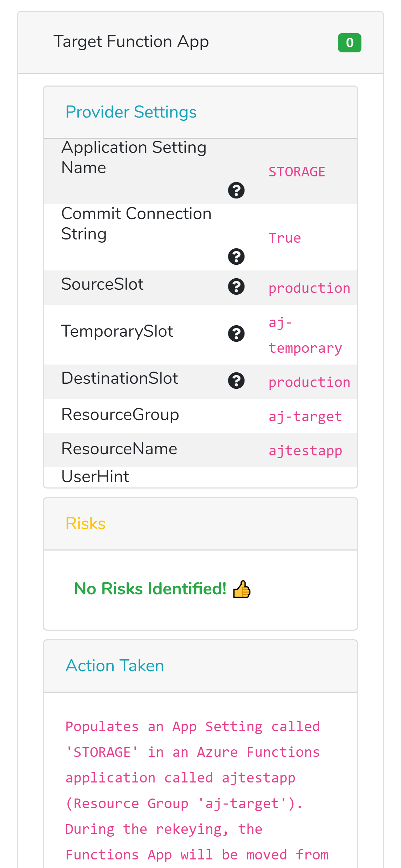Click the UserHint row label
The height and width of the screenshot is (868, 401).
(95, 477)
